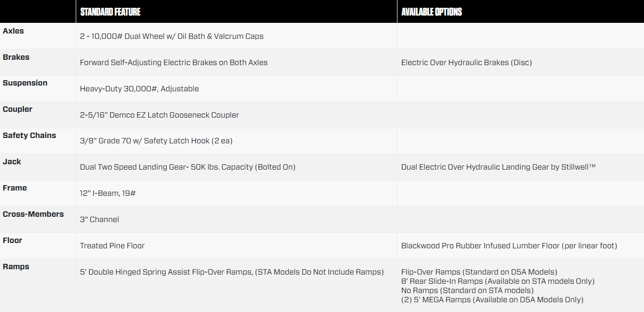Click the Suspension row label
The width and height of the screenshot is (644, 312).
tap(25, 83)
